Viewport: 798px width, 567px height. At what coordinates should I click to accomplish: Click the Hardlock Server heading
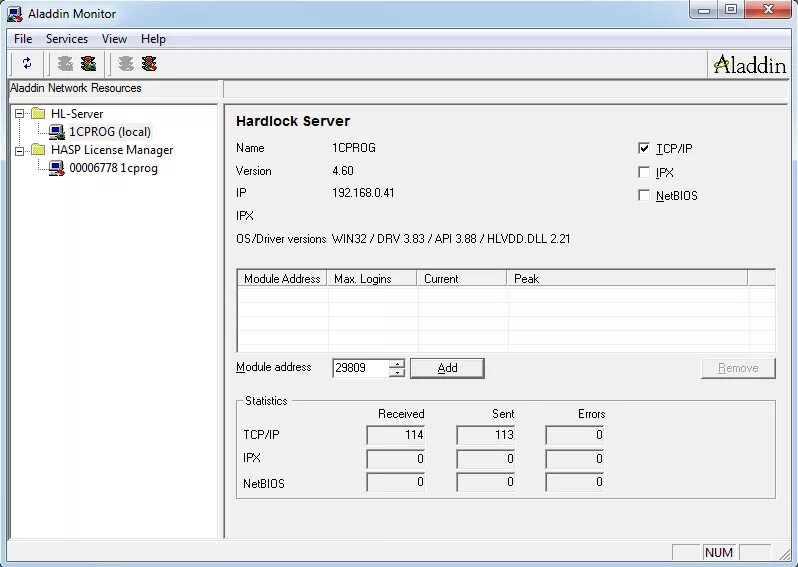[293, 121]
